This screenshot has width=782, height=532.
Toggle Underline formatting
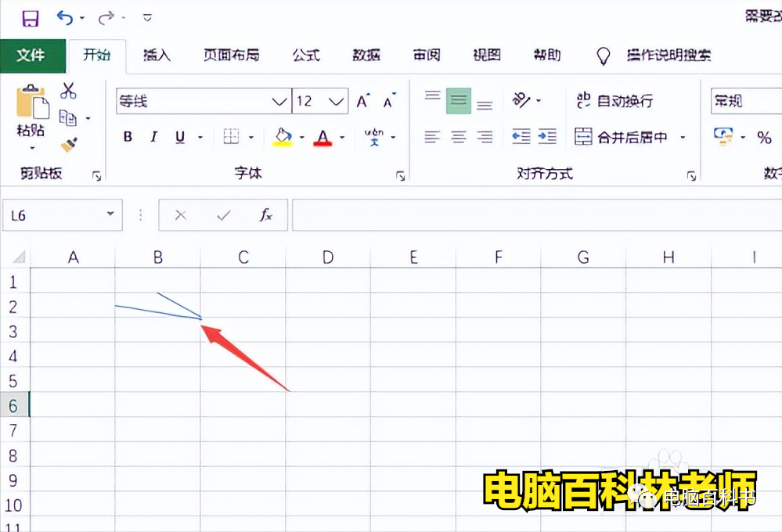pyautogui.click(x=180, y=137)
